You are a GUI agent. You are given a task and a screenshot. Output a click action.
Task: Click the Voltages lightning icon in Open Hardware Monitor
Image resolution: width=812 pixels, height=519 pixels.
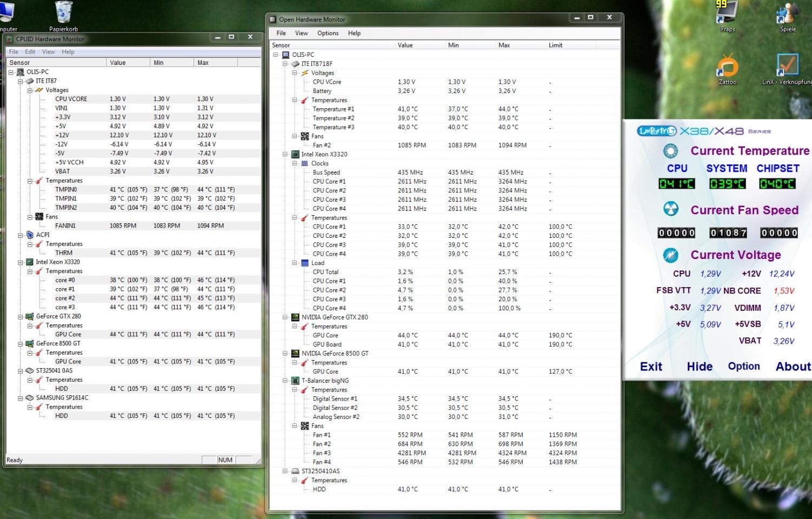(x=305, y=73)
